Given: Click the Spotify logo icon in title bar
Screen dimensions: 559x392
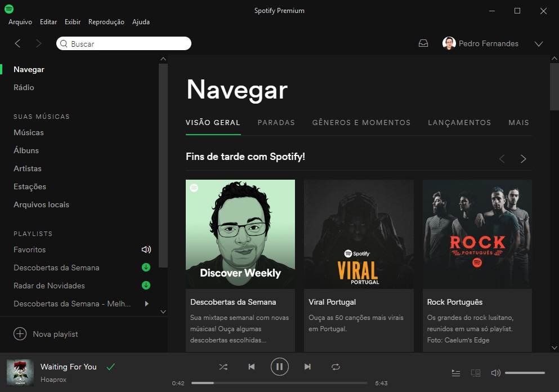Looking at the screenshot, I should coord(9,9).
